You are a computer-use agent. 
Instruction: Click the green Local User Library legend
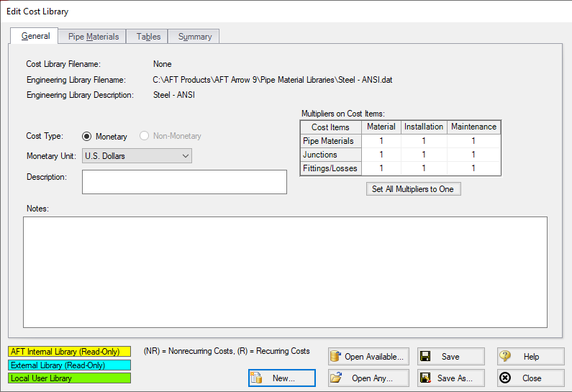pyautogui.click(x=69, y=378)
